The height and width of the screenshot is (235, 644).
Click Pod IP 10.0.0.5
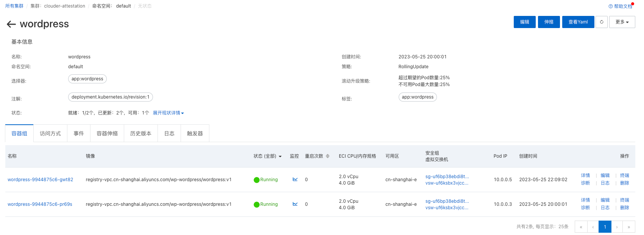[503, 180]
